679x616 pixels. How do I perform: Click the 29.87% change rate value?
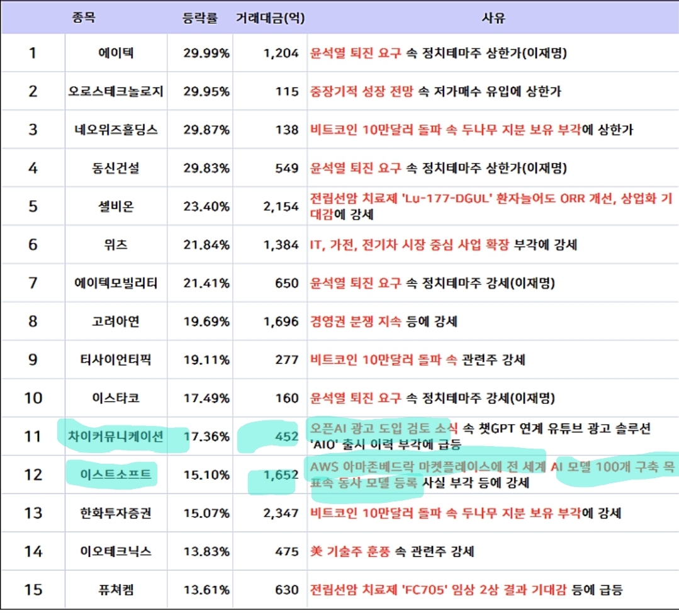click(206, 130)
